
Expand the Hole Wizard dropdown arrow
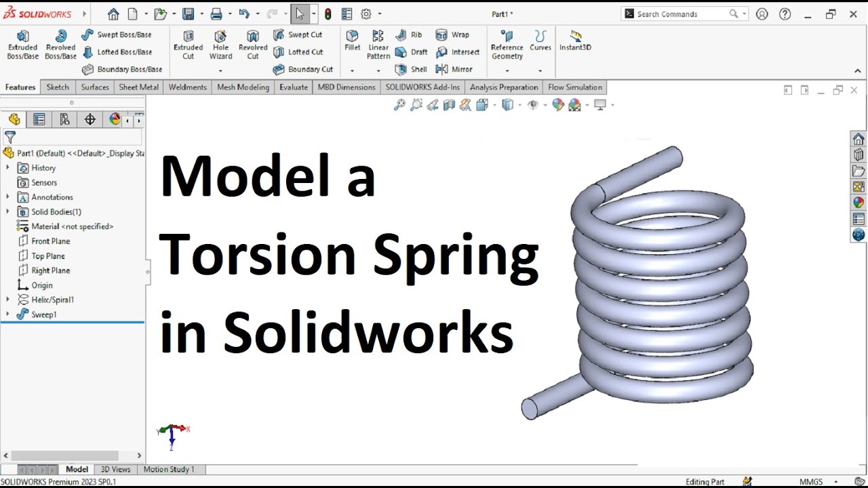tap(220, 70)
